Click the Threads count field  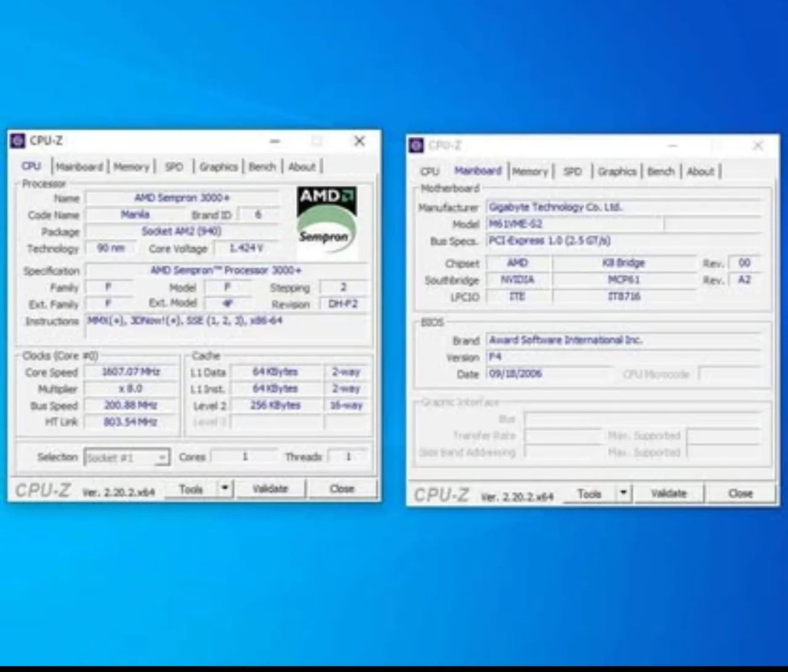(x=348, y=457)
